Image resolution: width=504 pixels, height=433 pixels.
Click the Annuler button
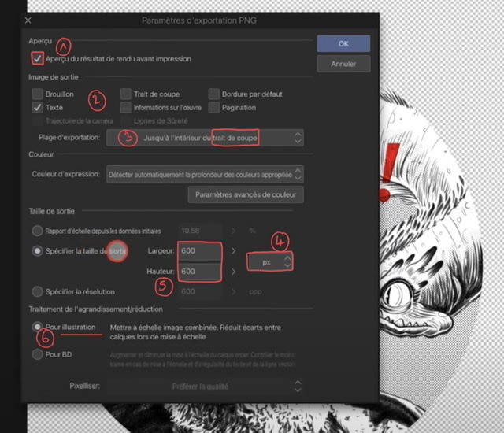pyautogui.click(x=343, y=64)
